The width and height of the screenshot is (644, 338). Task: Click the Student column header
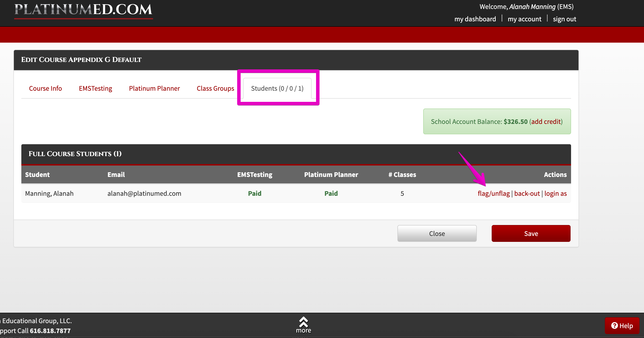(x=37, y=174)
